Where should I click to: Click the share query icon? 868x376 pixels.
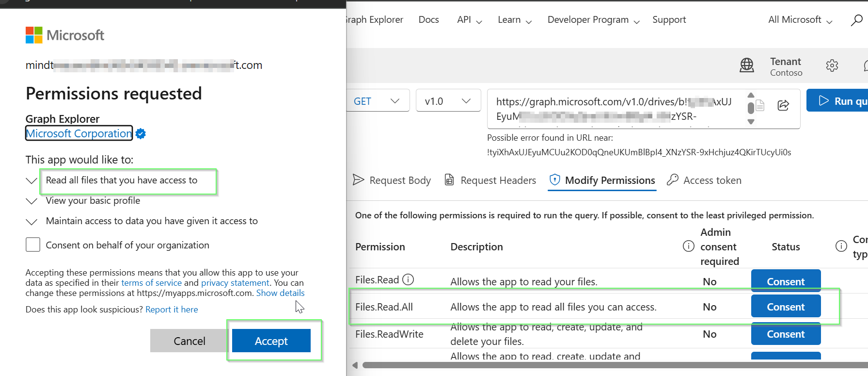pos(783,105)
